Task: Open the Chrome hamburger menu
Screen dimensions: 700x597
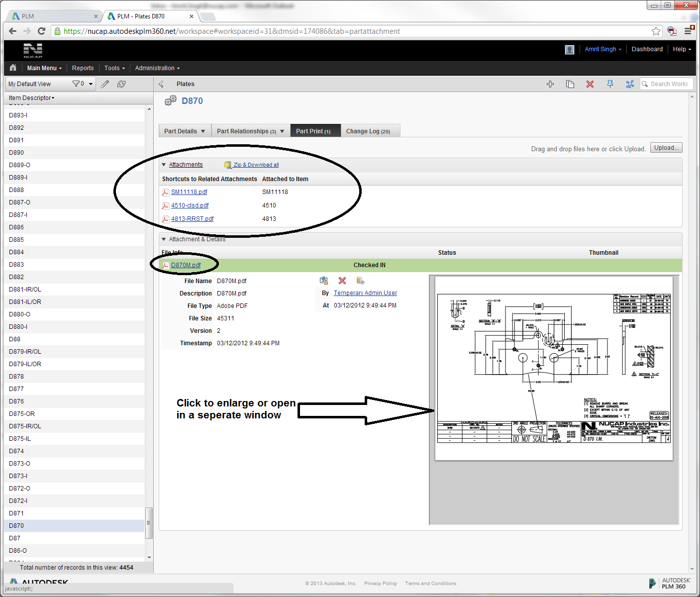Action: [688, 31]
